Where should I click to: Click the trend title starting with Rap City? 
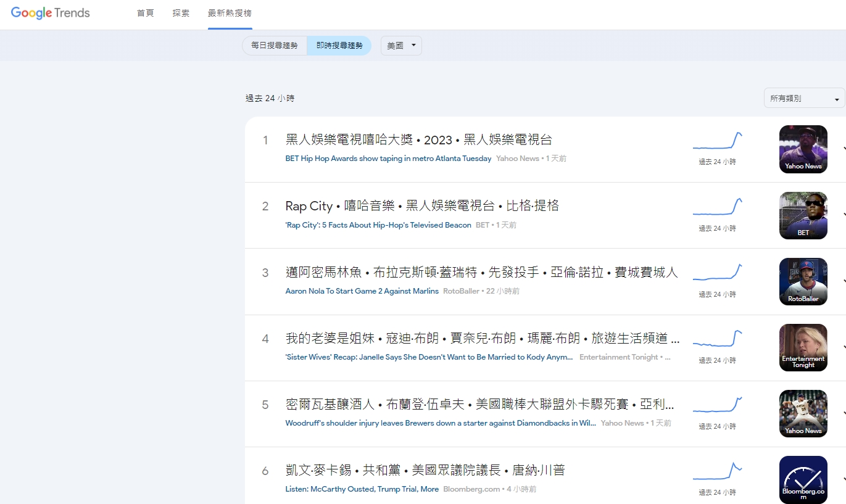pos(423,206)
